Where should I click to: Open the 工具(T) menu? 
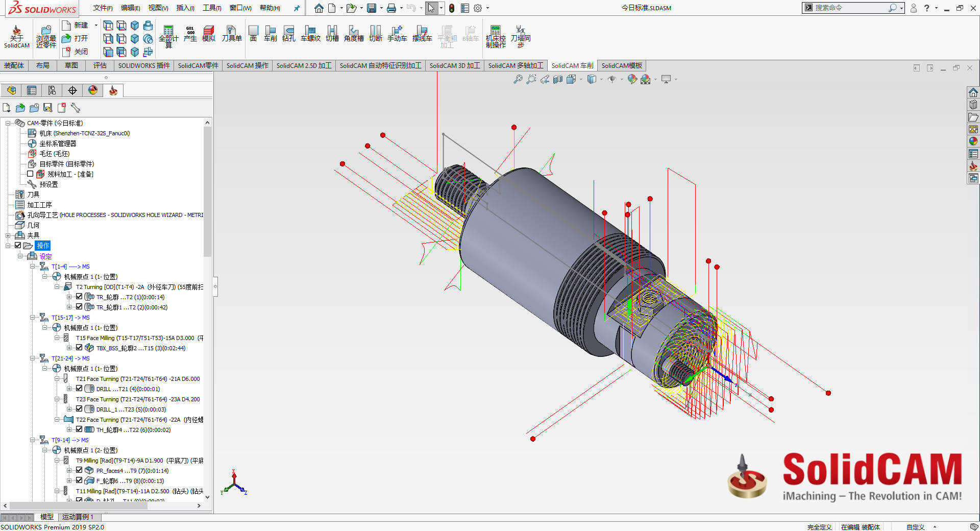[212, 8]
